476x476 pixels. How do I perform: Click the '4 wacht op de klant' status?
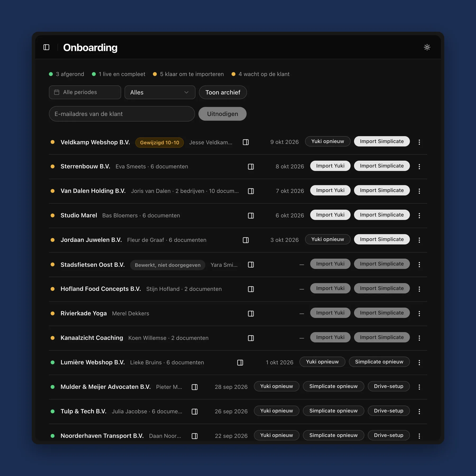260,74
